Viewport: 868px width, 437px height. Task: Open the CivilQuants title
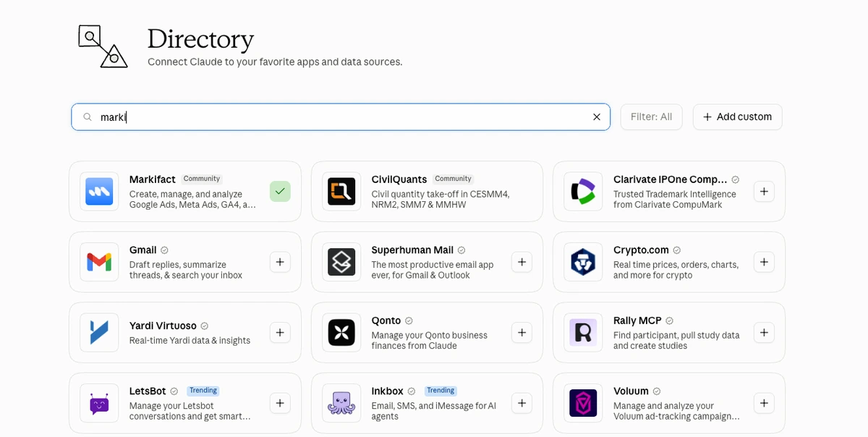tap(399, 179)
